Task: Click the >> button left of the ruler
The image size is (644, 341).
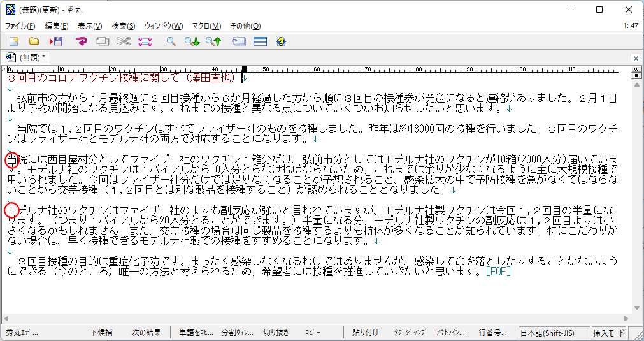Action: coord(4,69)
